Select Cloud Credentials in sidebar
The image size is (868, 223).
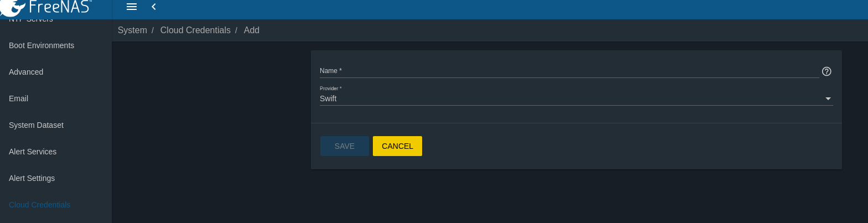(39, 205)
